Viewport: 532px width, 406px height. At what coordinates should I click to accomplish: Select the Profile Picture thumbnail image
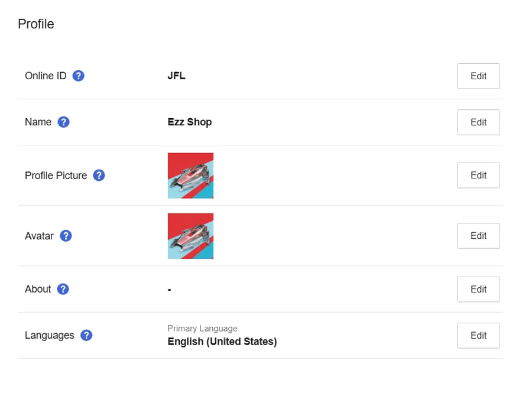coord(191,176)
